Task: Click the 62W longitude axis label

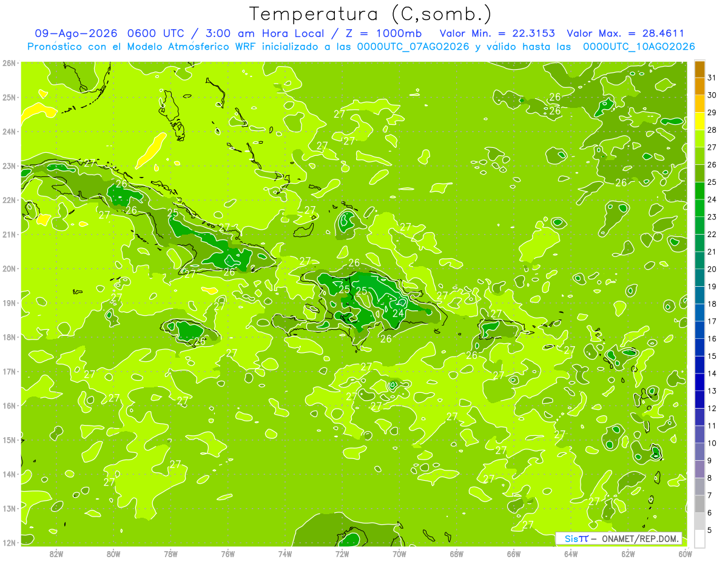Action: pos(628,554)
